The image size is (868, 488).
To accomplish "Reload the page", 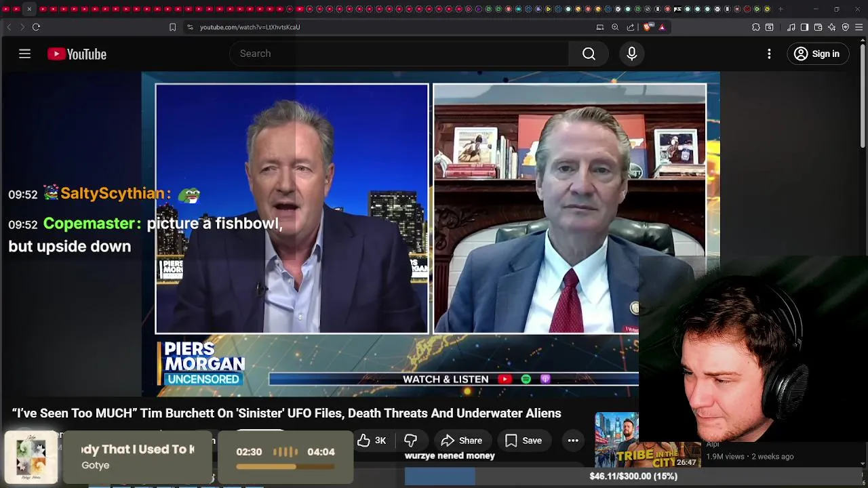I will [36, 27].
